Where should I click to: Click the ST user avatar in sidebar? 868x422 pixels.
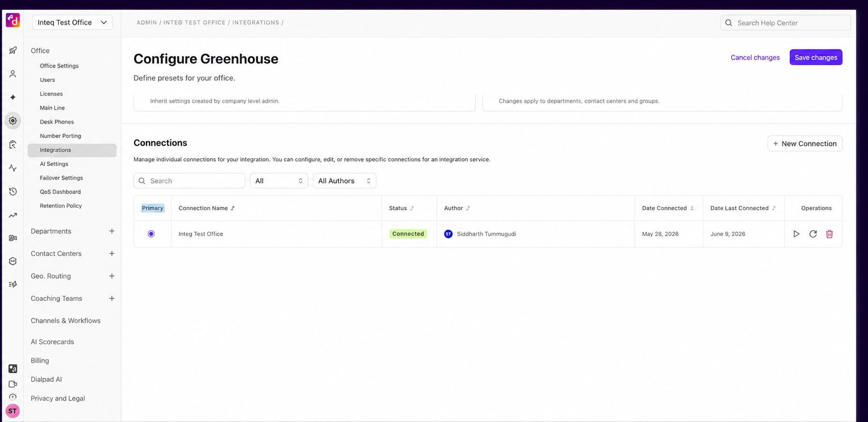point(13,411)
